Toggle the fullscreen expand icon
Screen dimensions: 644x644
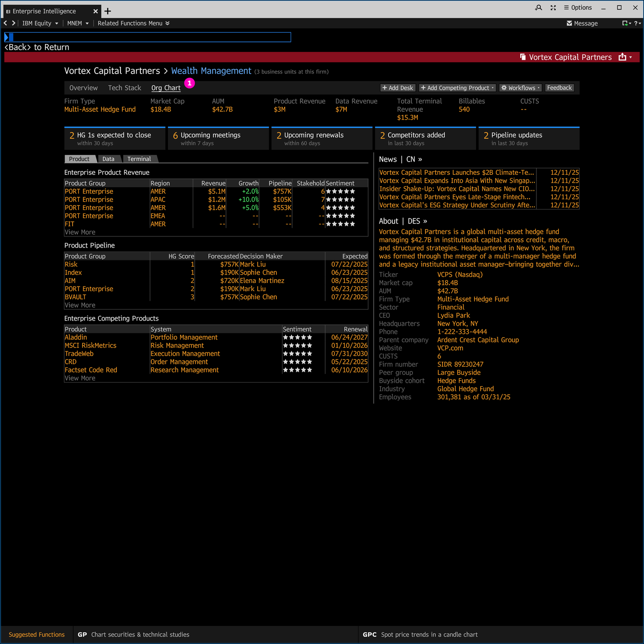pyautogui.click(x=553, y=8)
